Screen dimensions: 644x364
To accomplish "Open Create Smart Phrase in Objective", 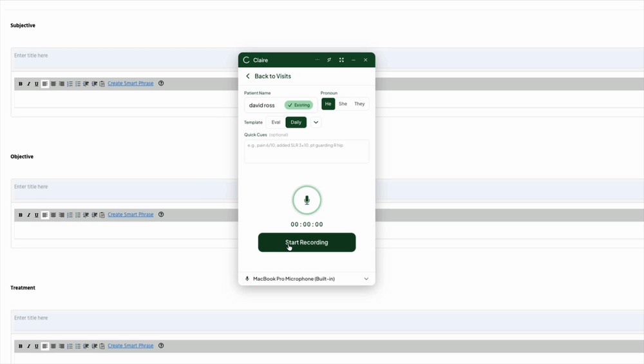I will coord(131,215).
